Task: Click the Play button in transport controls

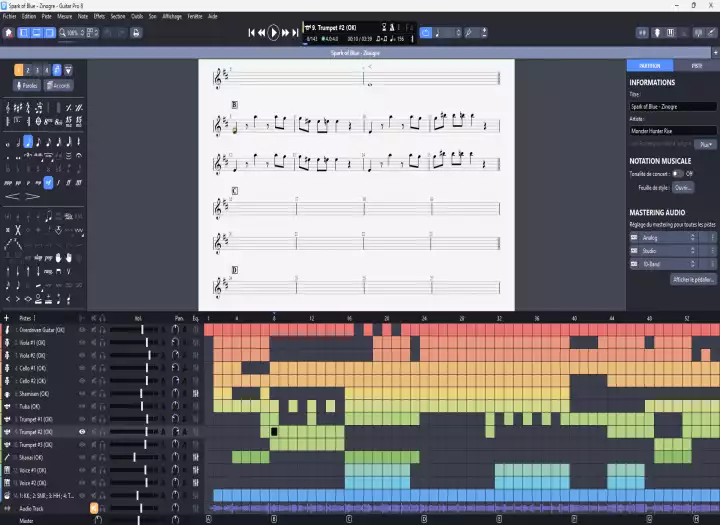Action: tap(274, 33)
